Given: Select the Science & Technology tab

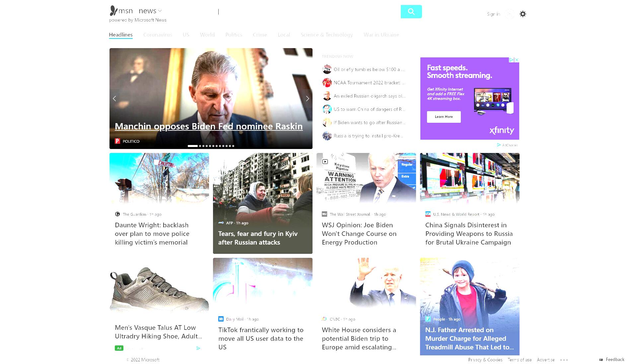Looking at the screenshot, I should click(327, 35).
